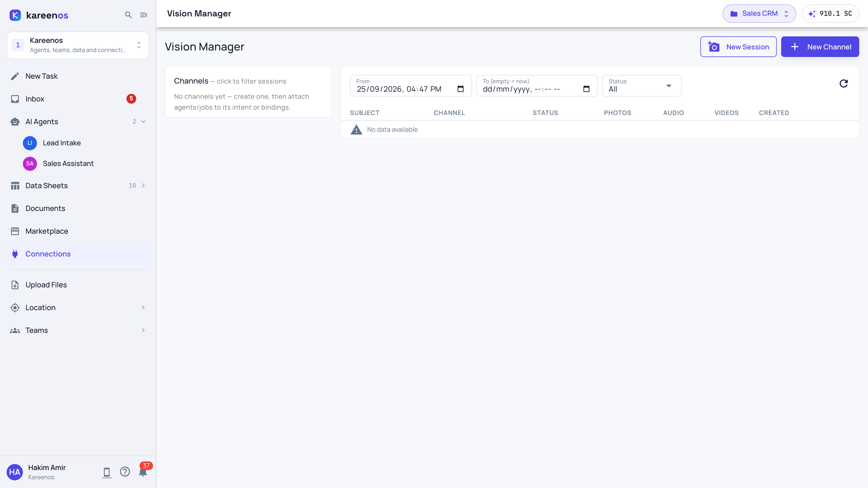Click the Channels panel heading

point(191,81)
